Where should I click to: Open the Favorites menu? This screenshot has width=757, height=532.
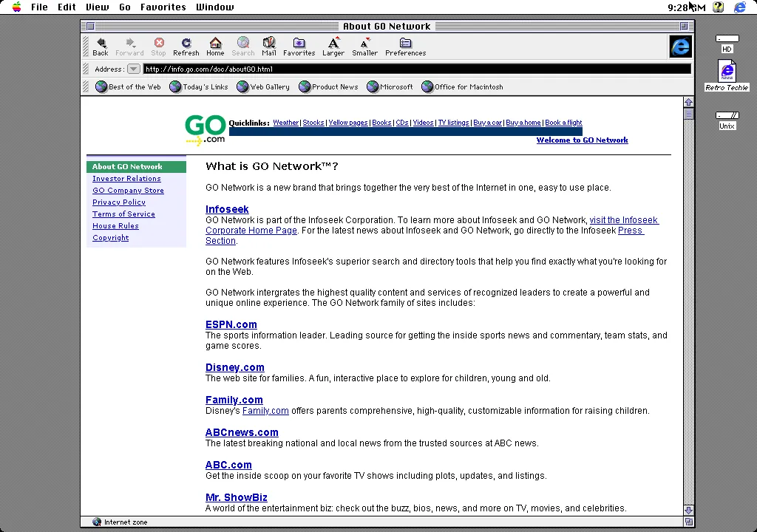[163, 7]
